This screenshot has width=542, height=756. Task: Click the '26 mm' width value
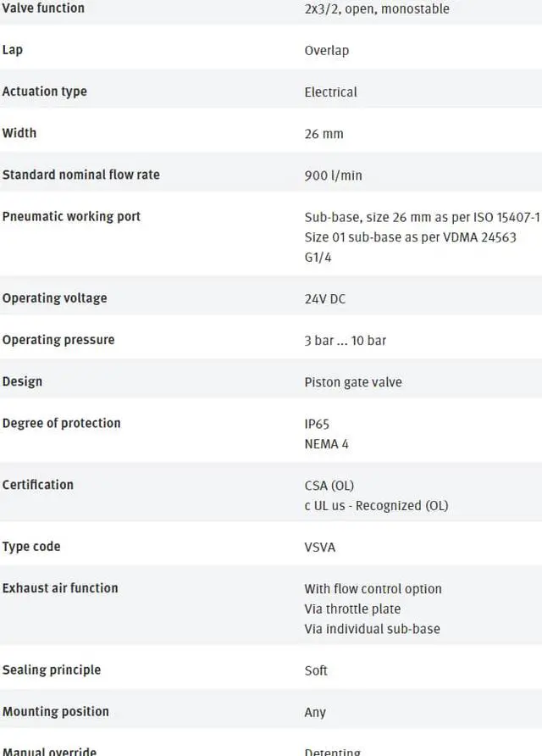coord(324,134)
